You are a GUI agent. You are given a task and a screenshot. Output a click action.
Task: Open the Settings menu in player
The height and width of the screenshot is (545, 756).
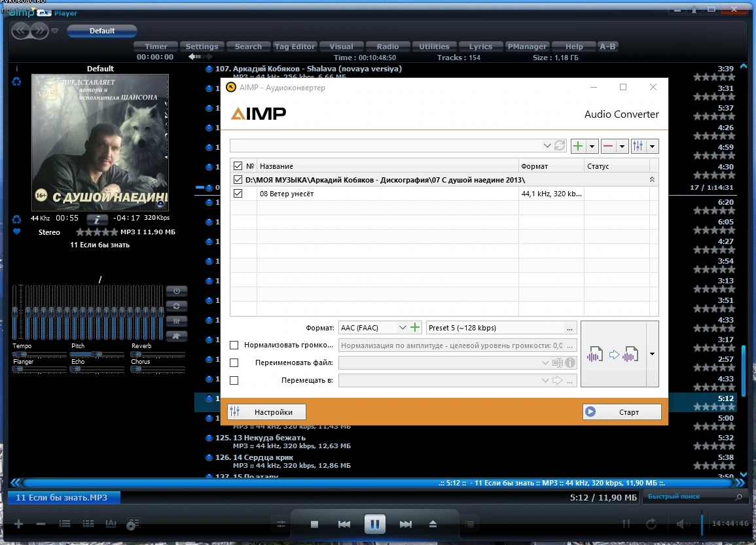point(202,46)
